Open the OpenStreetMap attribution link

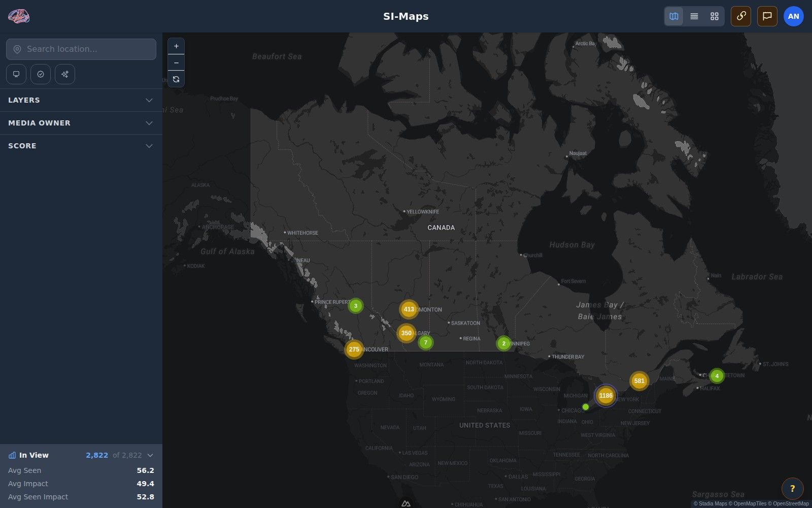[791, 504]
